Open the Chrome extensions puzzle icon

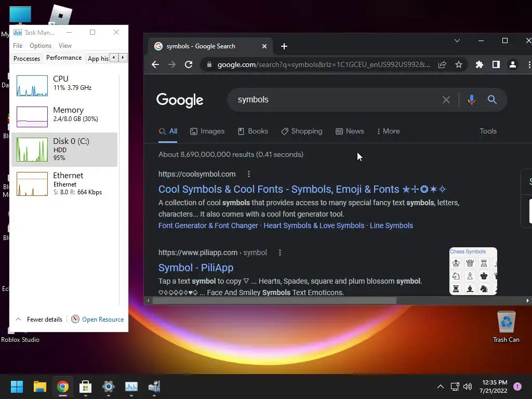pos(480,64)
